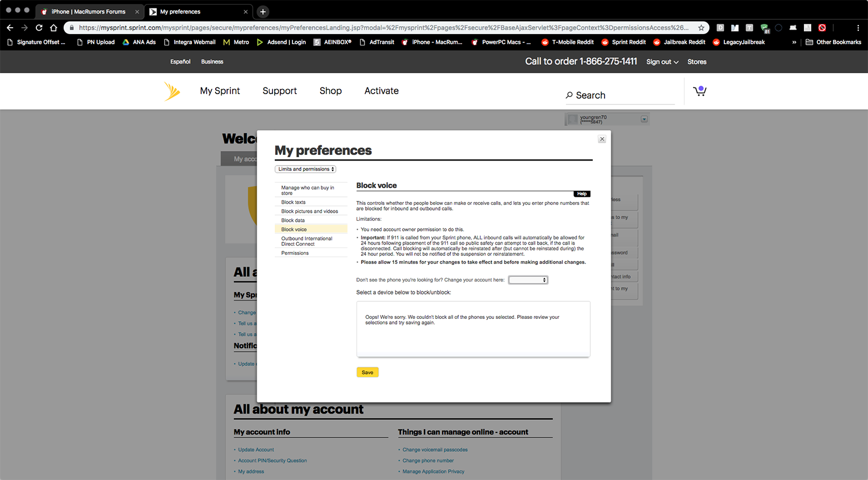The image size is (868, 480).
Task: Click the browser address bar URL
Action: pos(383,27)
